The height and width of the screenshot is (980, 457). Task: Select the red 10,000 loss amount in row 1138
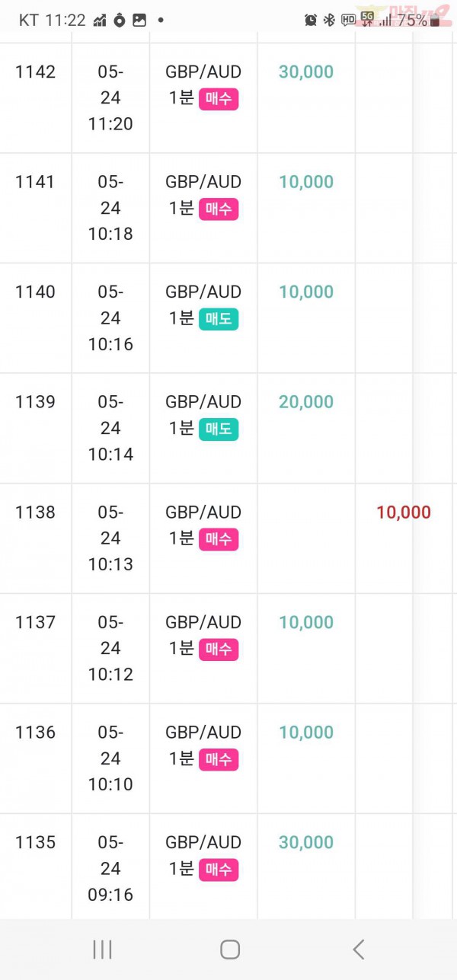point(404,512)
